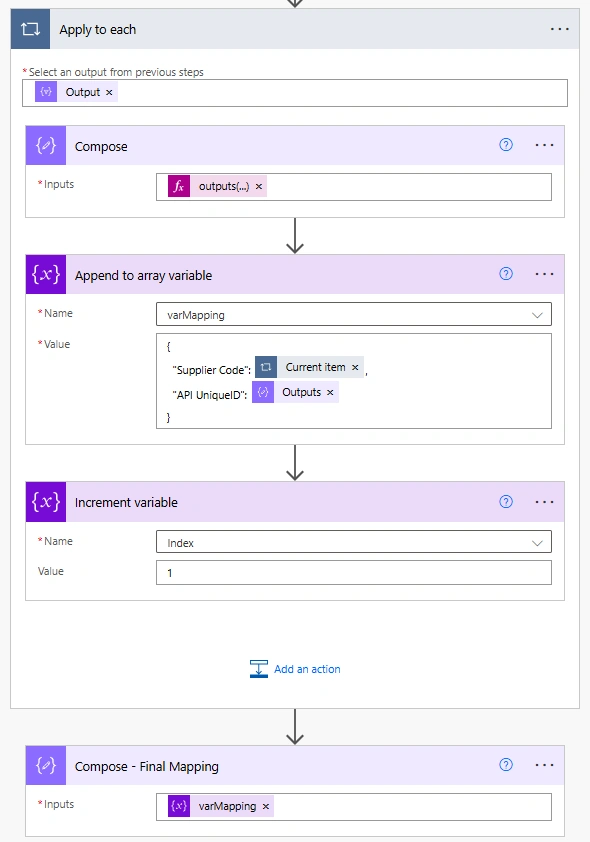Click the Compose action icon
This screenshot has width=590, height=842.
pos(46,146)
